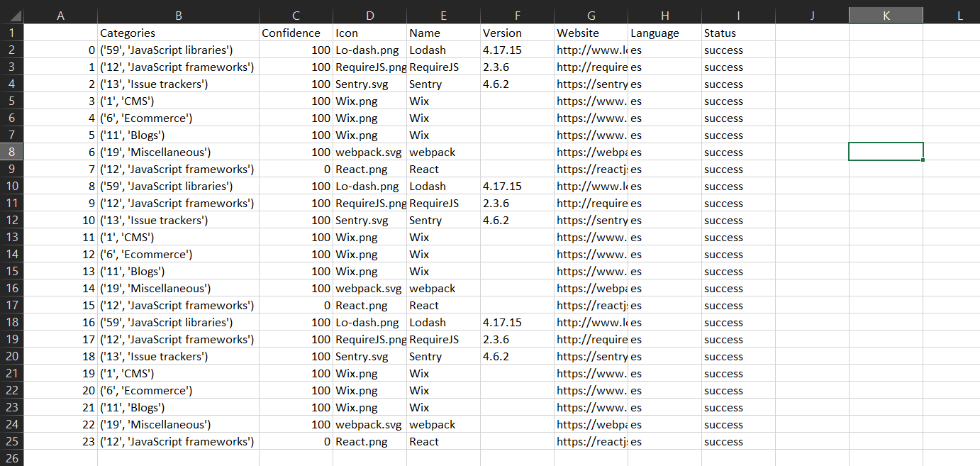Select 'Lo-dash.png' cell in row 2

pos(369,50)
